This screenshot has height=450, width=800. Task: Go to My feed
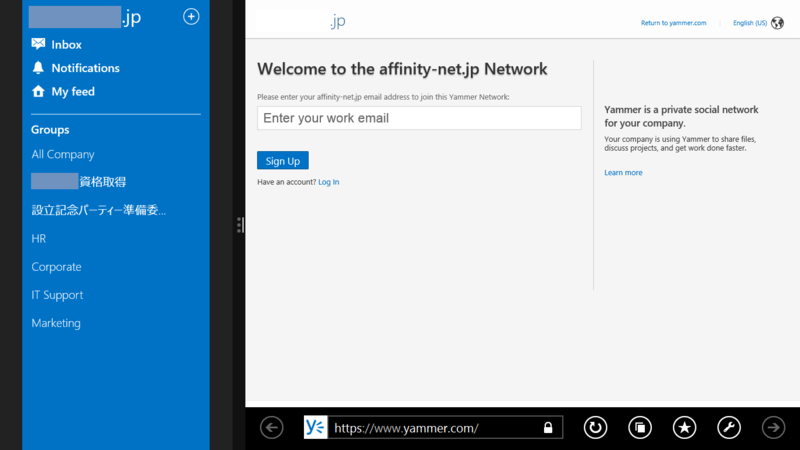(x=73, y=91)
